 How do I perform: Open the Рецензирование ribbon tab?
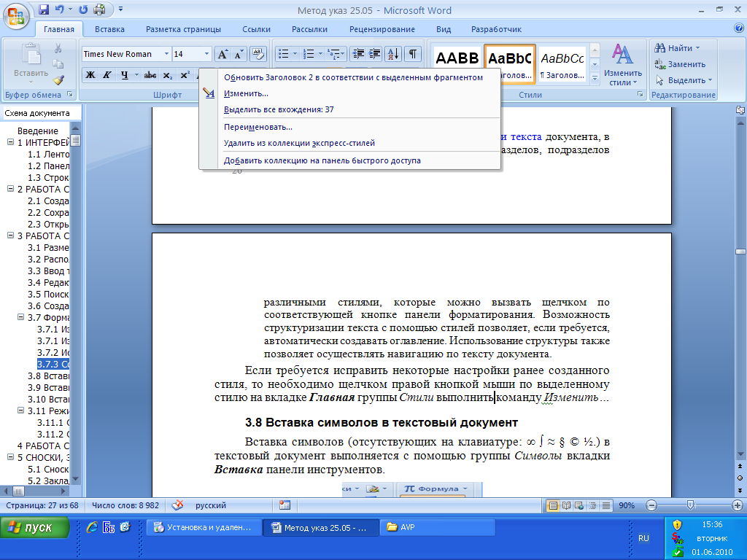point(382,29)
